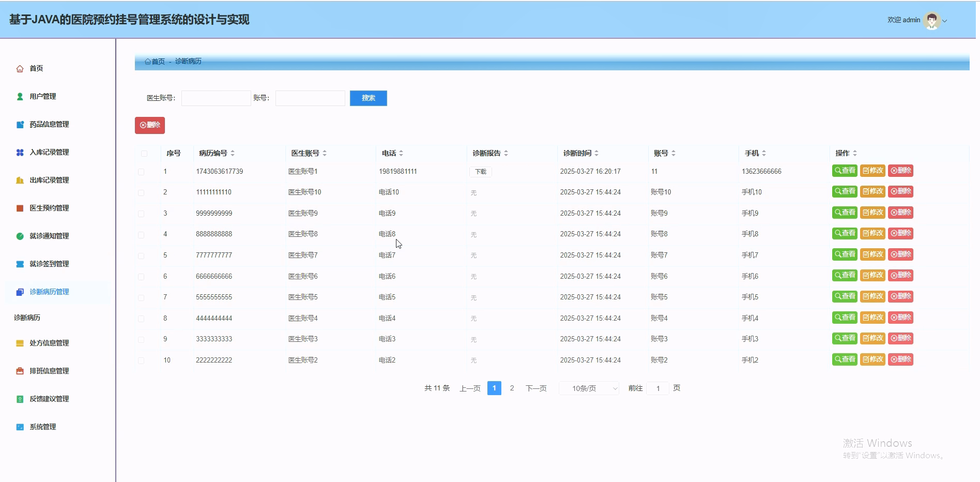This screenshot has height=482, width=980.
Task: Focus the 账号 search input
Action: (x=310, y=98)
